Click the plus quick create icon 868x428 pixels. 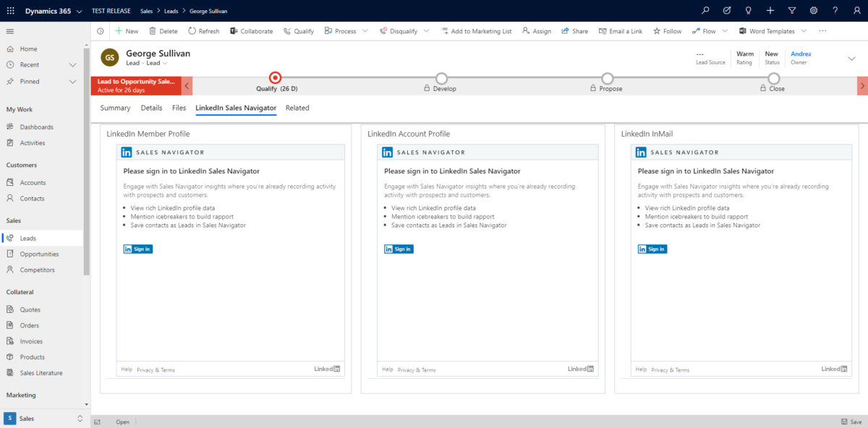[x=770, y=11]
